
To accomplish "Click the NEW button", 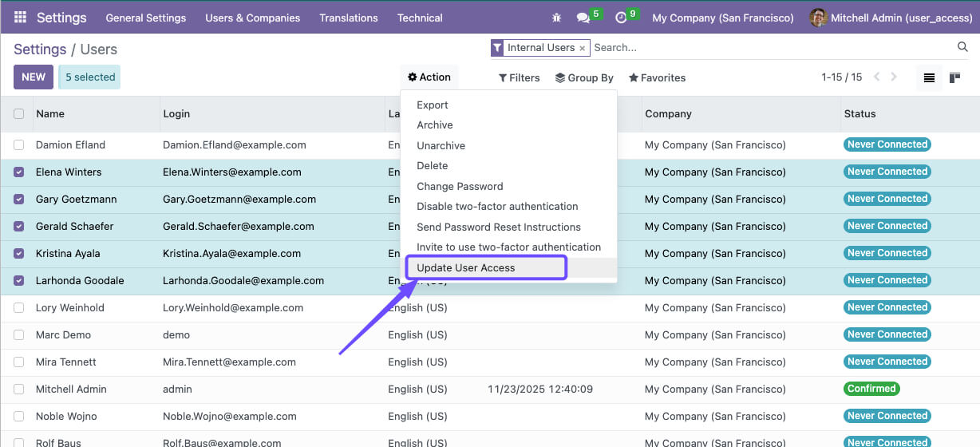I will (x=34, y=77).
